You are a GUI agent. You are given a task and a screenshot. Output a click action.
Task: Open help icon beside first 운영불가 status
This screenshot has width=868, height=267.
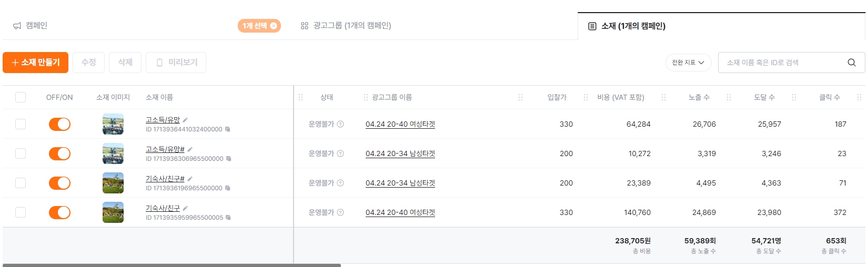tap(340, 124)
